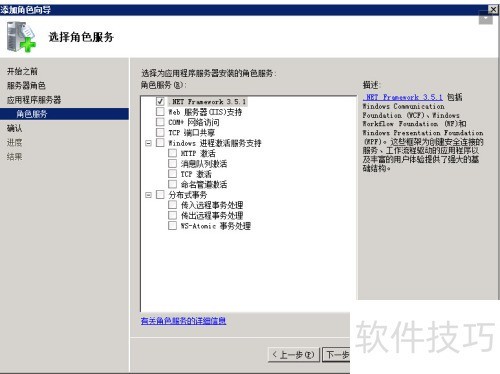Screen dimensions: 500x374
Task: Open the 确认 wizard step
Action: 14,128
